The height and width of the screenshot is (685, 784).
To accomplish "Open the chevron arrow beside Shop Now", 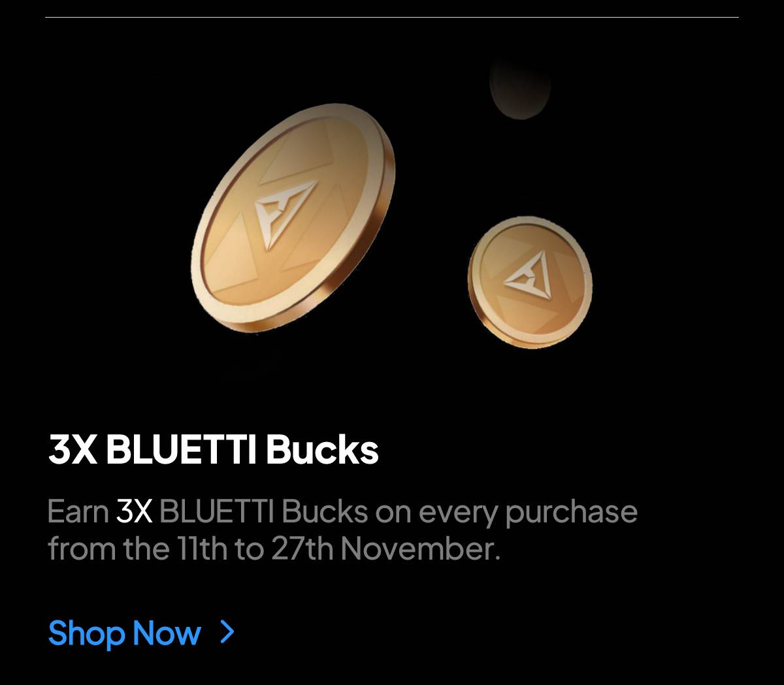I will coord(227,632).
